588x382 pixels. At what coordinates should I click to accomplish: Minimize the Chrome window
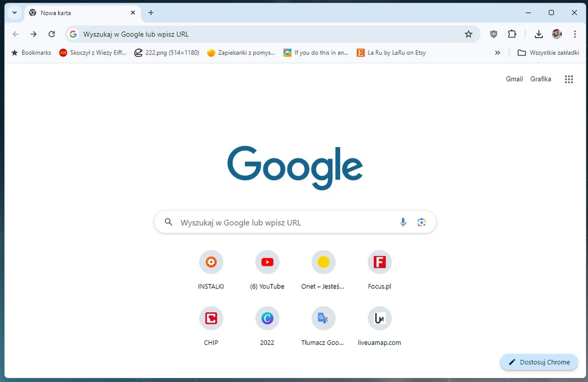coord(528,13)
